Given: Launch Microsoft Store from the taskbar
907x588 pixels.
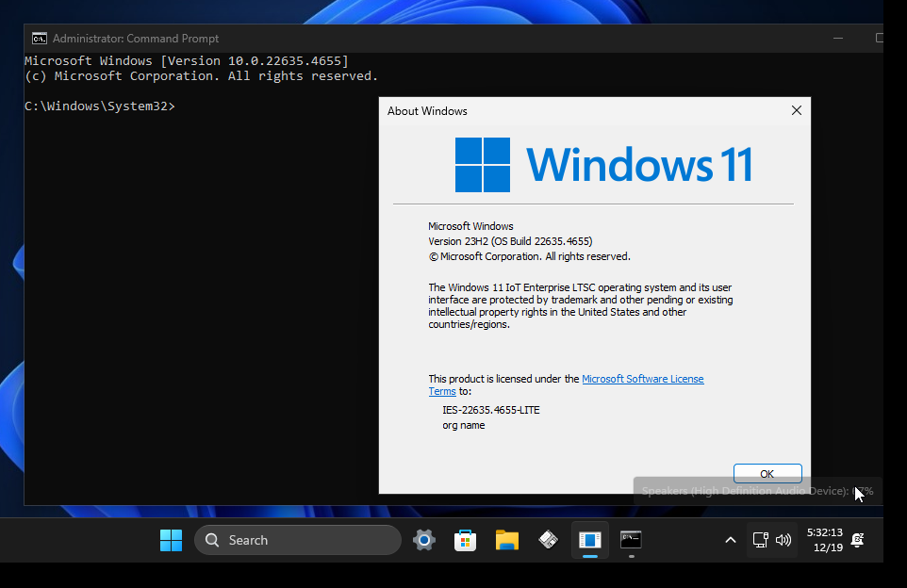Looking at the screenshot, I should tap(465, 540).
